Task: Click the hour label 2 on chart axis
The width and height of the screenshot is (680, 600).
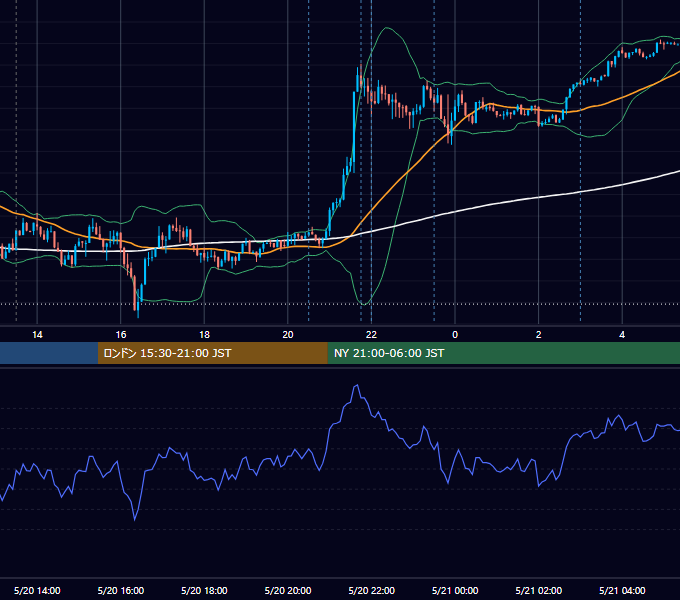Action: 539,335
